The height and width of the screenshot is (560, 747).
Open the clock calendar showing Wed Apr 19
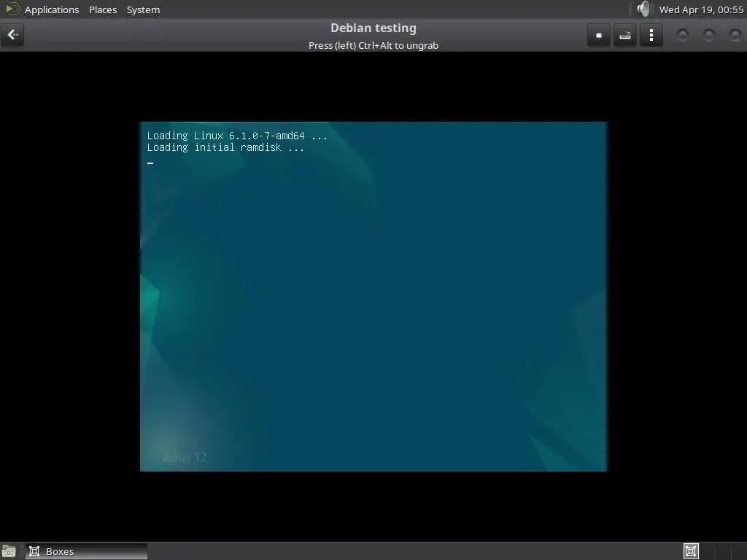701,9
